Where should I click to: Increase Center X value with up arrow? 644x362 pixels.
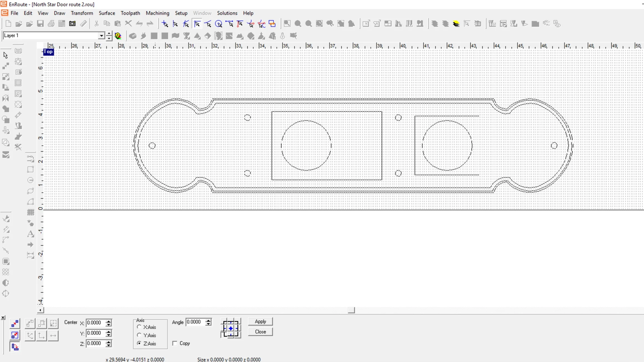[x=109, y=321]
